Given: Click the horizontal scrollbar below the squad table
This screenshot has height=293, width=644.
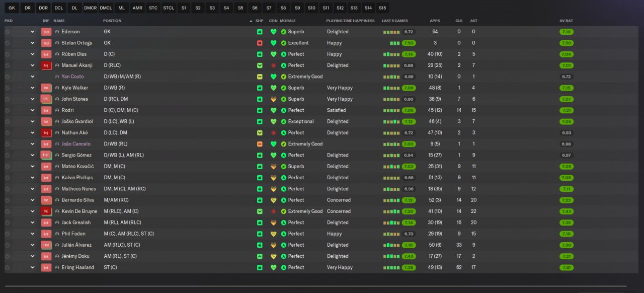Looking at the screenshot, I should [315, 286].
